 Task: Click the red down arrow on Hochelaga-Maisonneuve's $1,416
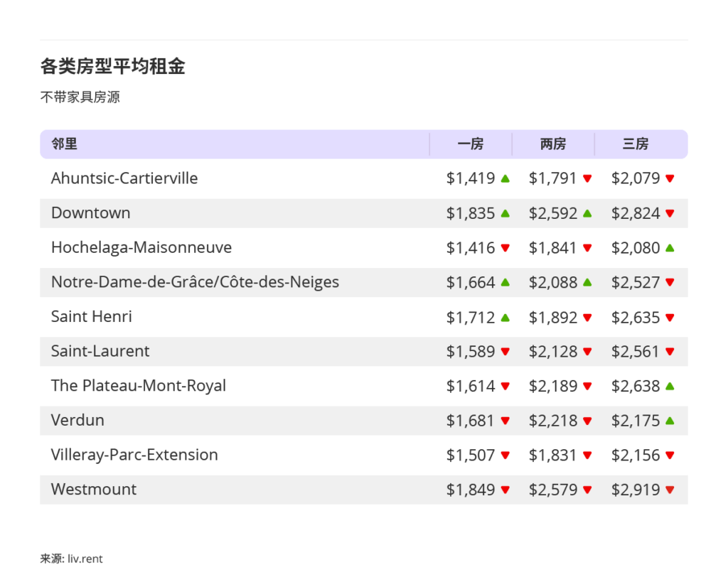pyautogui.click(x=505, y=247)
